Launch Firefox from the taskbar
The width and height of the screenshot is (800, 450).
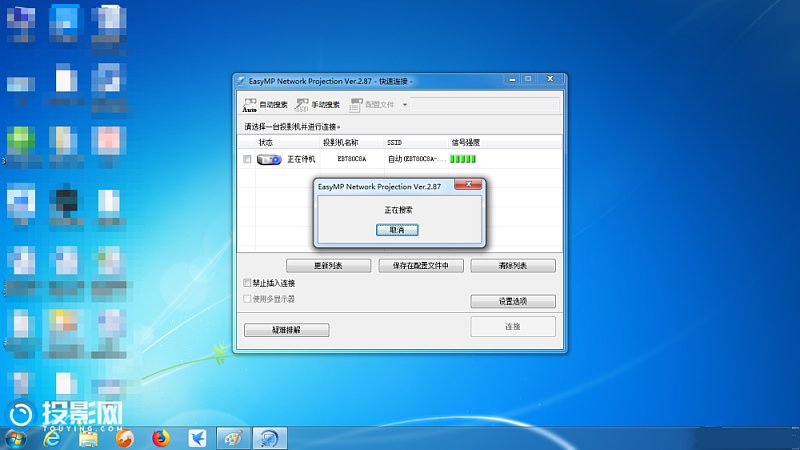[160, 438]
